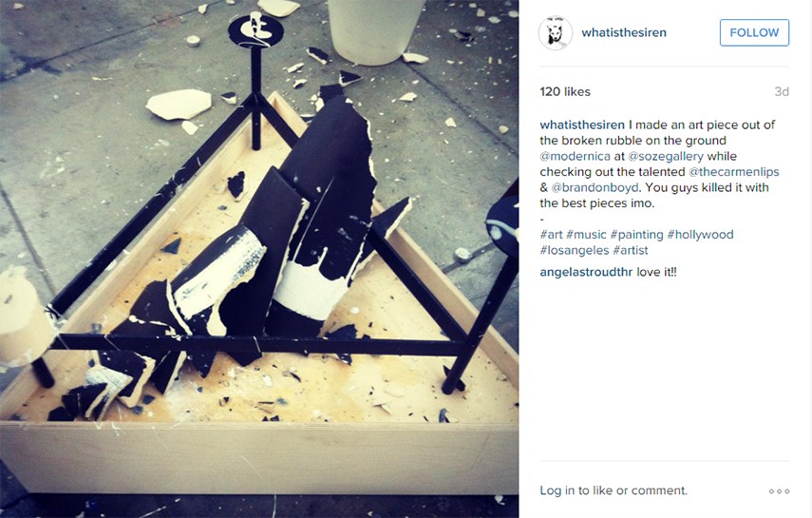
Task: Open the whatisthesiren username in header
Action: 624,32
